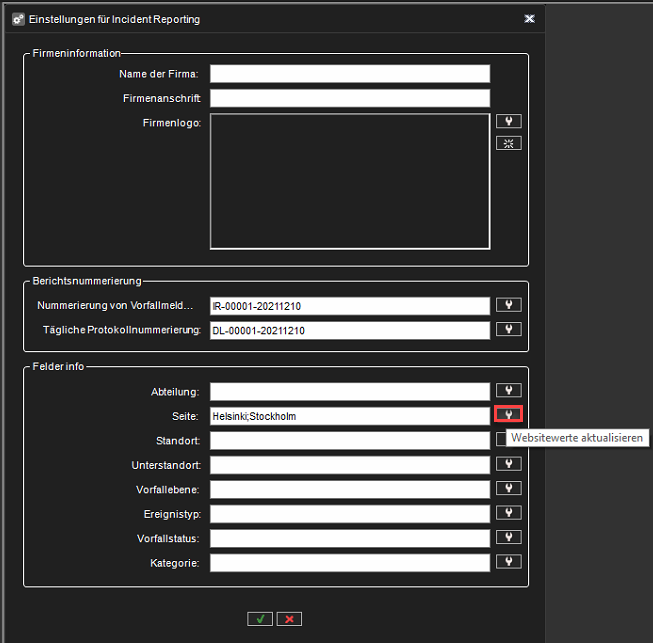Image resolution: width=653 pixels, height=643 pixels.
Task: Edit Kategorie values via wrench icon
Action: [x=509, y=561]
